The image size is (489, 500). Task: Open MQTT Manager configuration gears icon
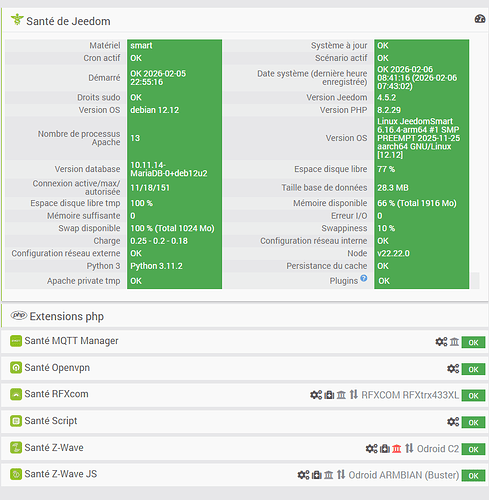coord(441,342)
